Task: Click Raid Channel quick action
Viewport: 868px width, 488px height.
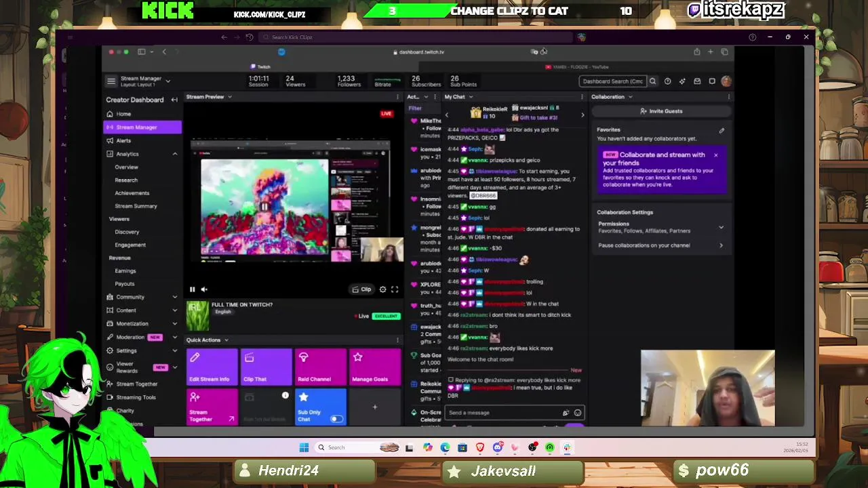Action: [320, 367]
